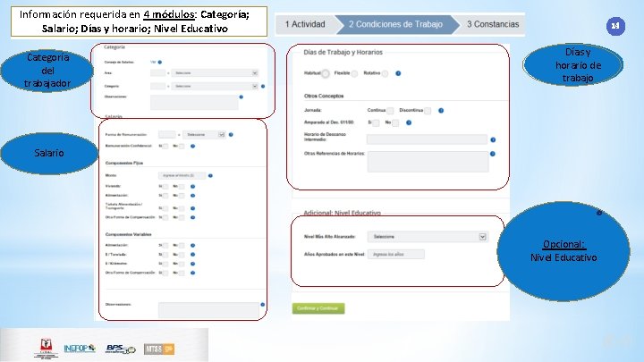Open help icon for Amparado al Dec. 611/80

pos(409,122)
